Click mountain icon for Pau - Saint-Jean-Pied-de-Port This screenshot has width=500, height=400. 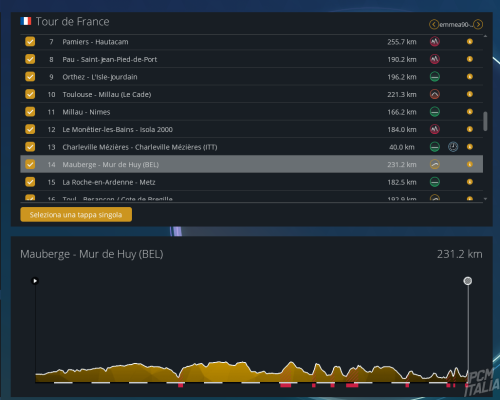(434, 59)
